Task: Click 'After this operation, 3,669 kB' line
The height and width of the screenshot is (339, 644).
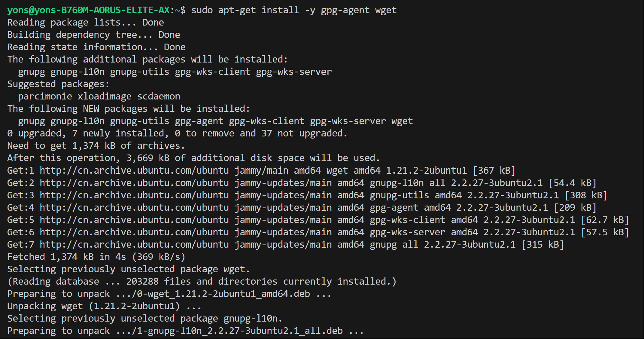Action: 193,158
